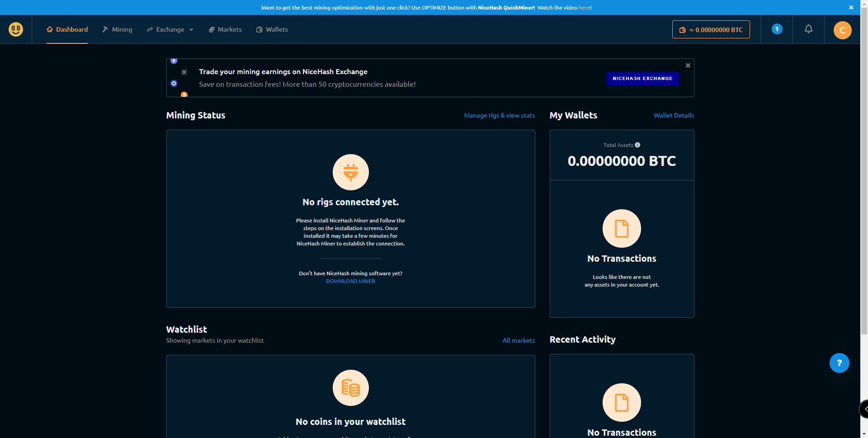Click the page vertical scrollbar
868x438 pixels.
[x=864, y=181]
